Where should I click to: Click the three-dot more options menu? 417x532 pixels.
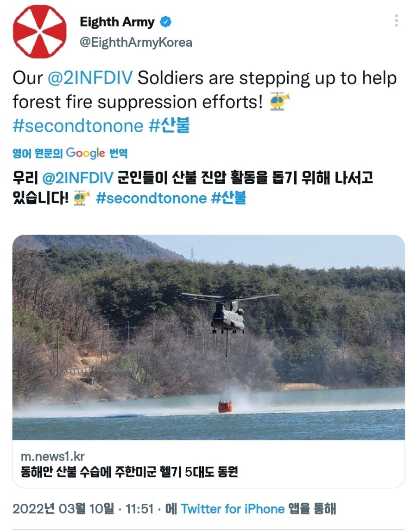coord(396,21)
